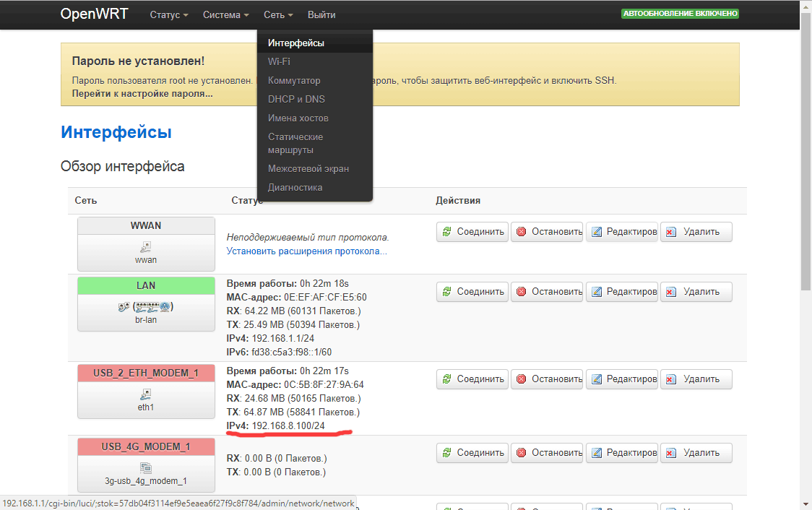Click the OpenWRT brand logo link

[x=94, y=14]
